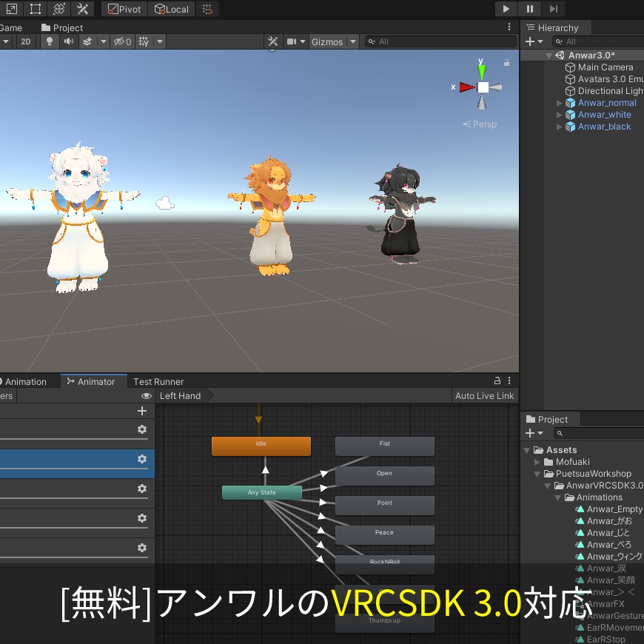
Task: Switch to the Project tab above scene
Action: point(62,27)
